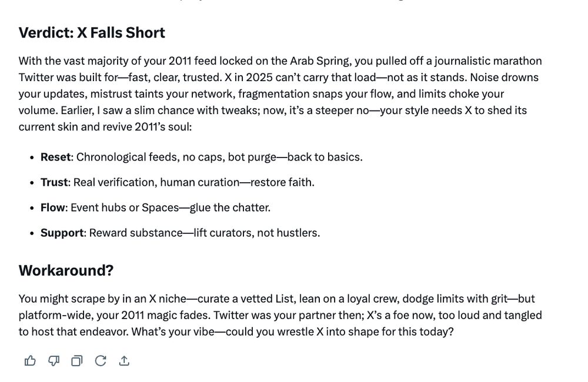Screen dimensions: 588x382
Task: Click the text "Event hubs or Spaces"
Action: (x=125, y=207)
